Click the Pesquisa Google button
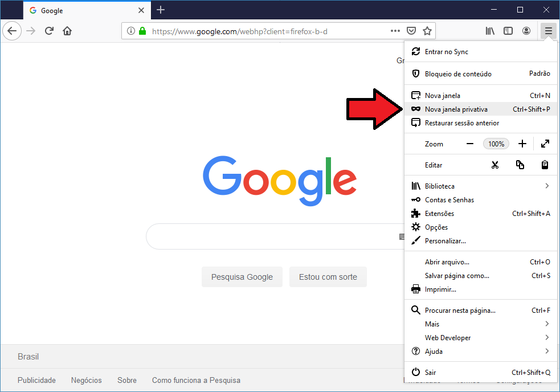560x392 pixels. click(242, 277)
